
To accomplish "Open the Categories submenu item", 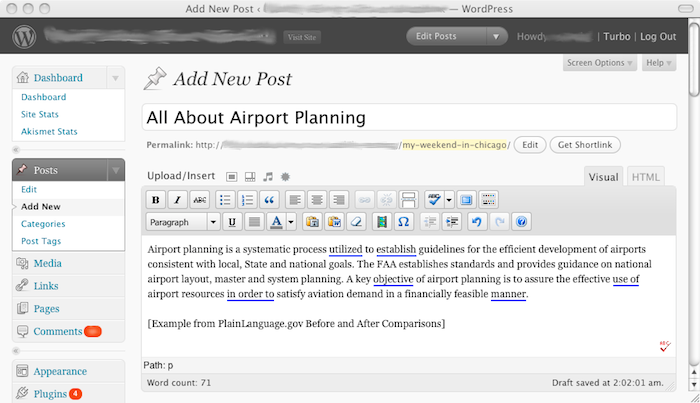I will (x=43, y=224).
